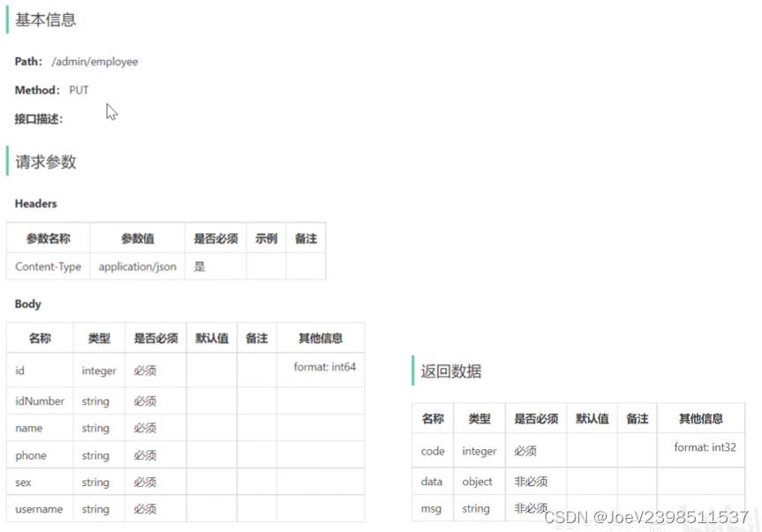Click the Body subsection title

click(26, 303)
